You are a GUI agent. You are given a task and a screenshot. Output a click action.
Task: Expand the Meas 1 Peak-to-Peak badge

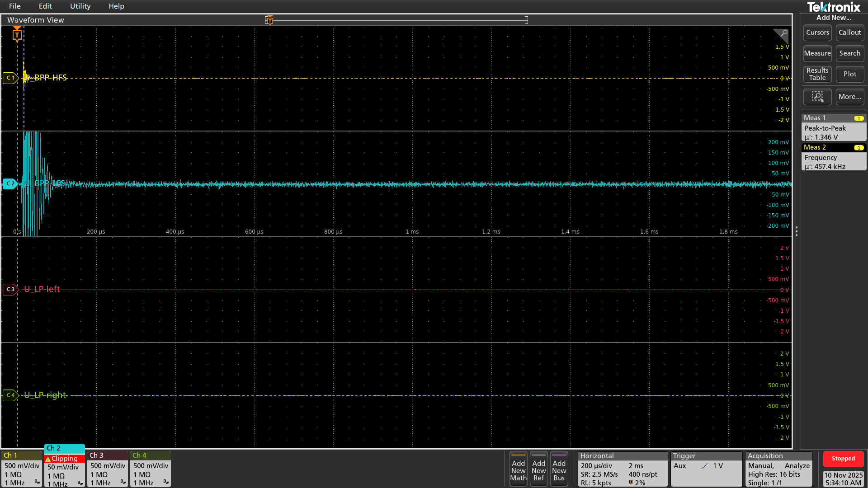point(833,128)
